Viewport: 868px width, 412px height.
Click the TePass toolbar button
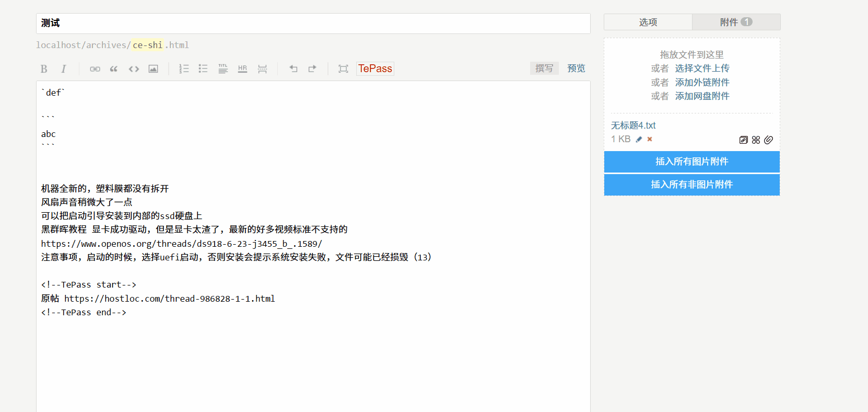click(x=375, y=68)
